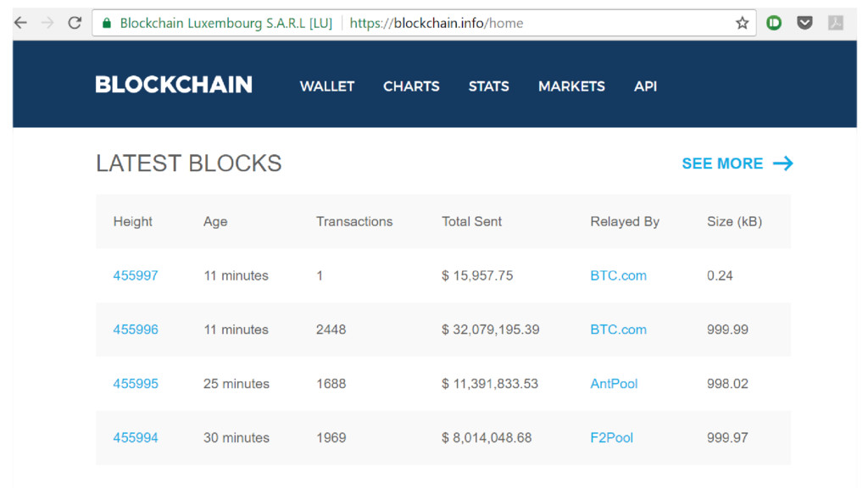The image size is (868, 488).
Task: Open block 455997 details
Action: point(136,275)
